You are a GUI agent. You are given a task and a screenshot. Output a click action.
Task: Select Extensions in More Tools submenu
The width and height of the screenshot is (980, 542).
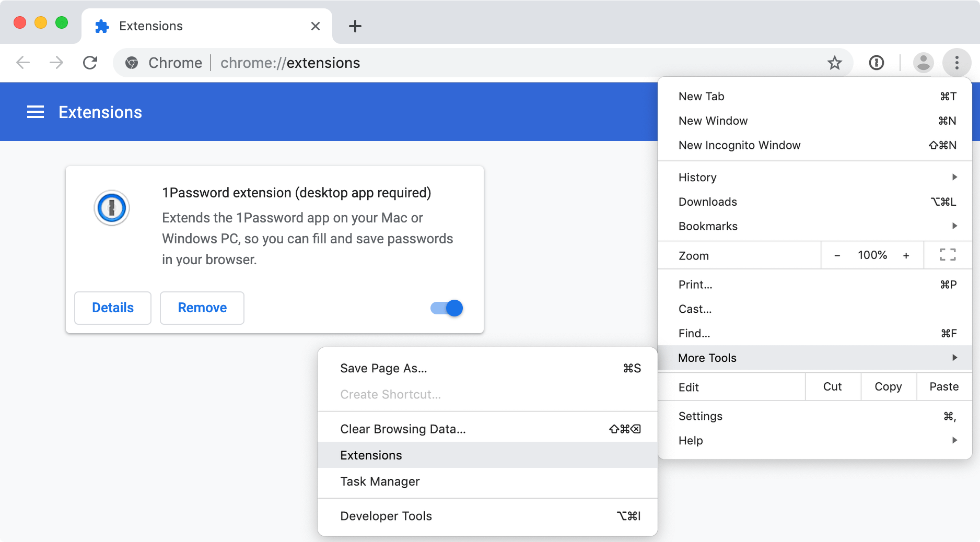tap(487, 455)
